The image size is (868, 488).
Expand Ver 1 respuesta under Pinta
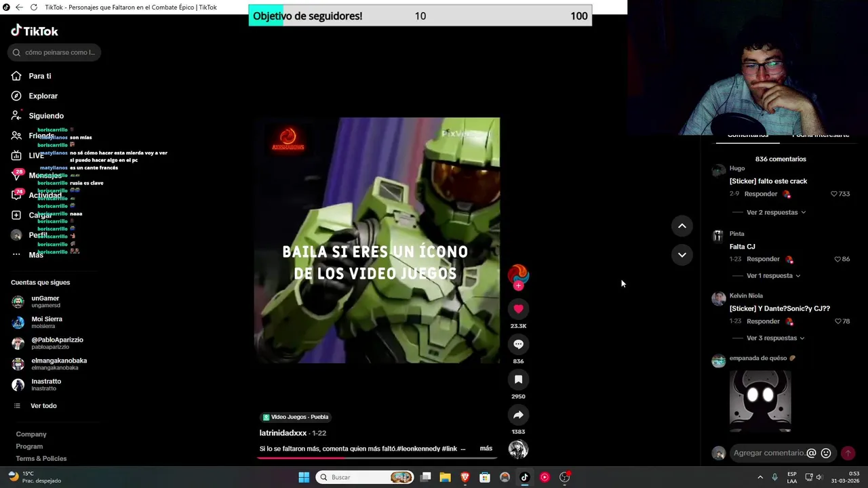tap(773, 276)
